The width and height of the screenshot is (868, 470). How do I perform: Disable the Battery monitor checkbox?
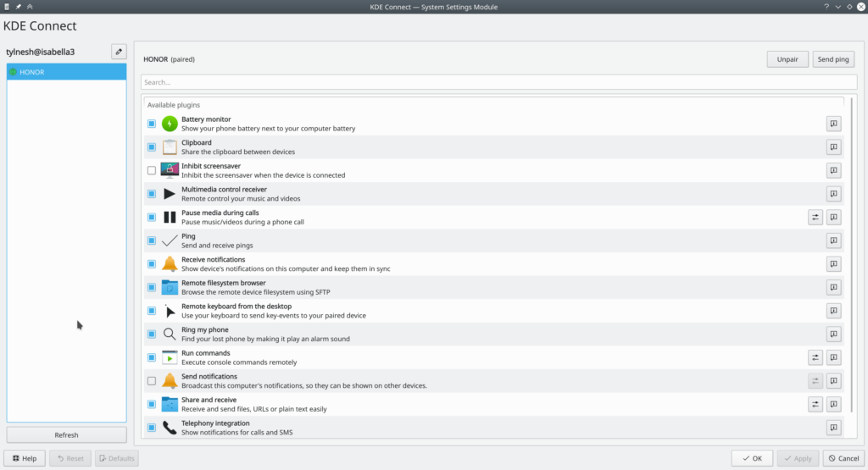coord(152,124)
